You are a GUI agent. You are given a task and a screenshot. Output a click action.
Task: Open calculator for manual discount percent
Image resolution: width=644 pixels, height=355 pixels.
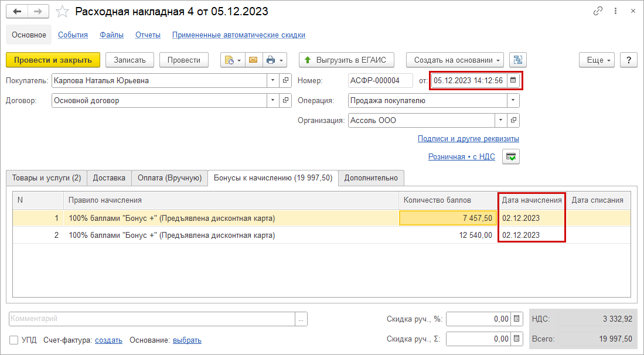pyautogui.click(x=516, y=319)
